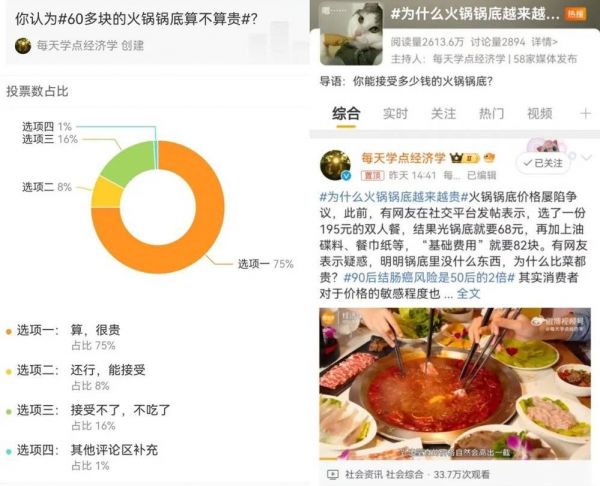
Task: Add a tab with plus icon
Action: [585, 114]
